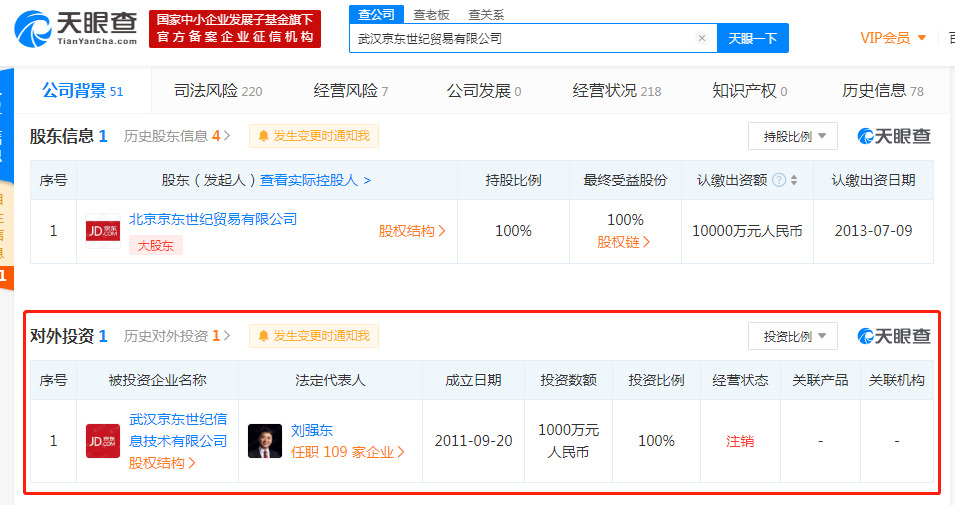Click the 2013-07-09 date cell

tap(873, 231)
